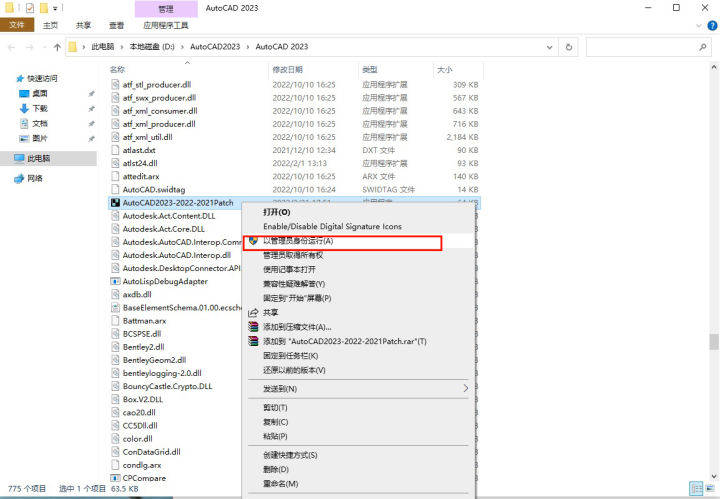Sort by the 类型 column header
This screenshot has height=499, width=720.
(x=370, y=70)
